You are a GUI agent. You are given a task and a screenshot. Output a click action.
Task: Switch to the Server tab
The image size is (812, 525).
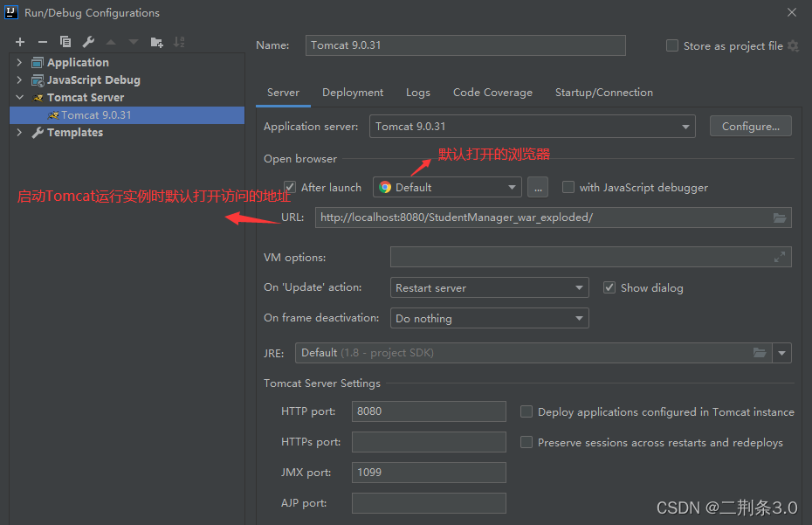tap(283, 93)
